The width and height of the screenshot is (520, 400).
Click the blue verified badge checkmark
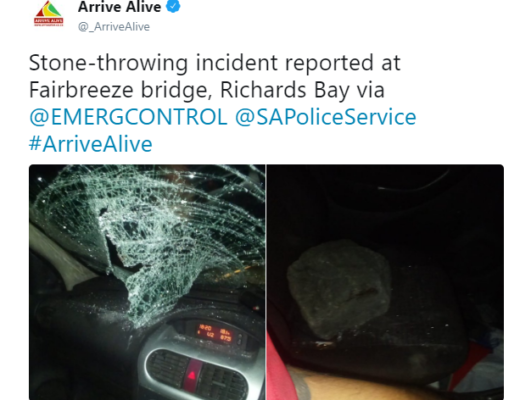pyautogui.click(x=173, y=6)
